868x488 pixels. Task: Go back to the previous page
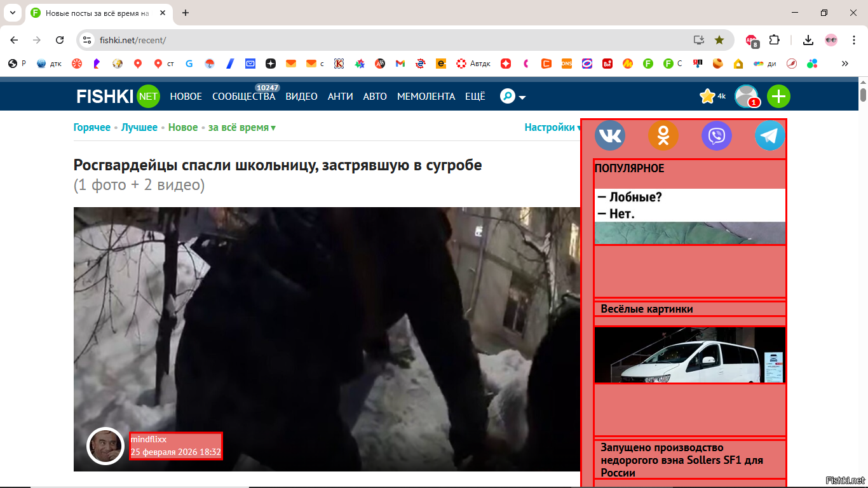(x=14, y=40)
